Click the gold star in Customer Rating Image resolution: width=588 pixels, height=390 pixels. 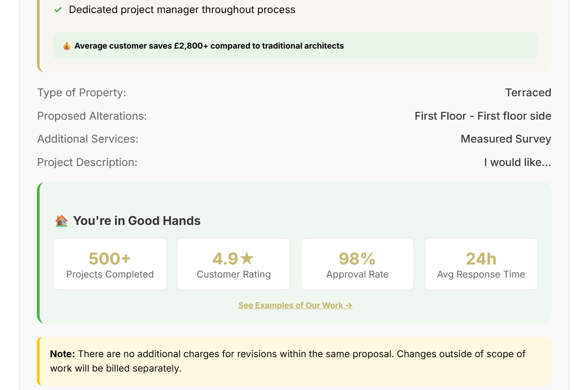pos(247,259)
